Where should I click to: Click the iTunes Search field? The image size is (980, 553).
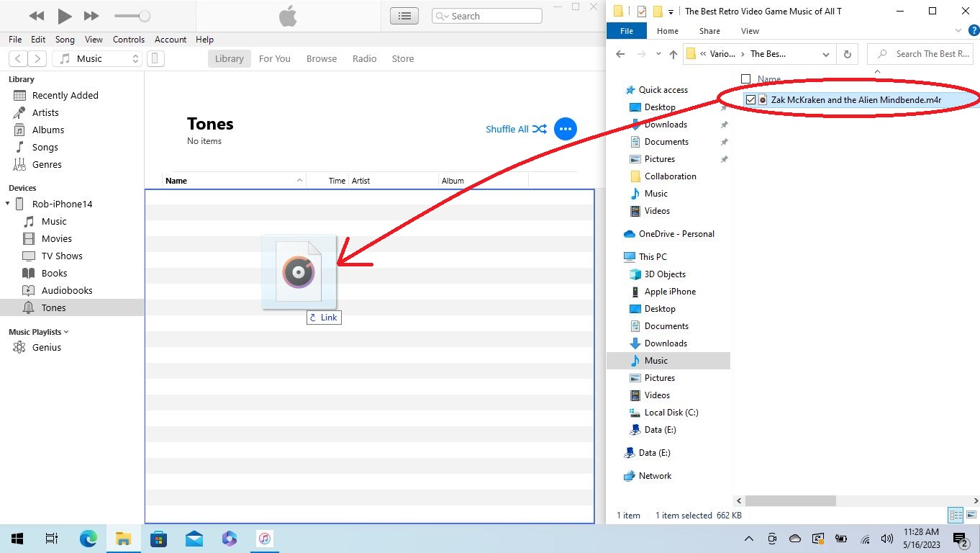point(487,16)
